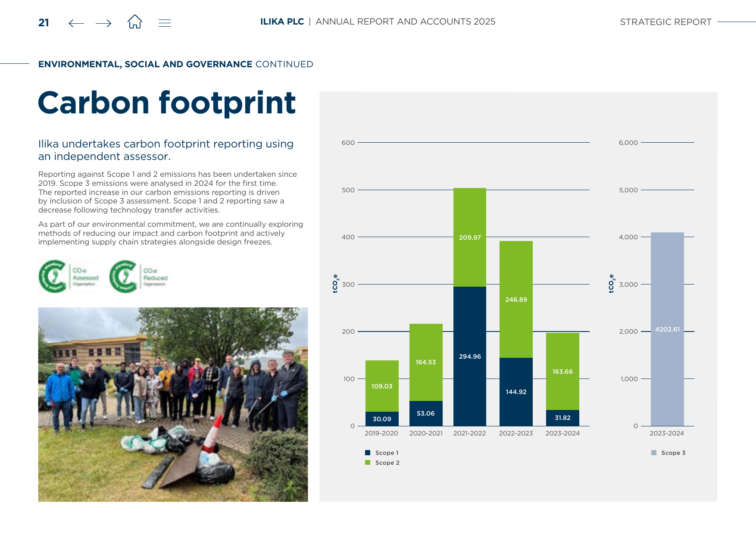Click the 2022-2023 axis label
The height and width of the screenshot is (535, 756).
516,433
